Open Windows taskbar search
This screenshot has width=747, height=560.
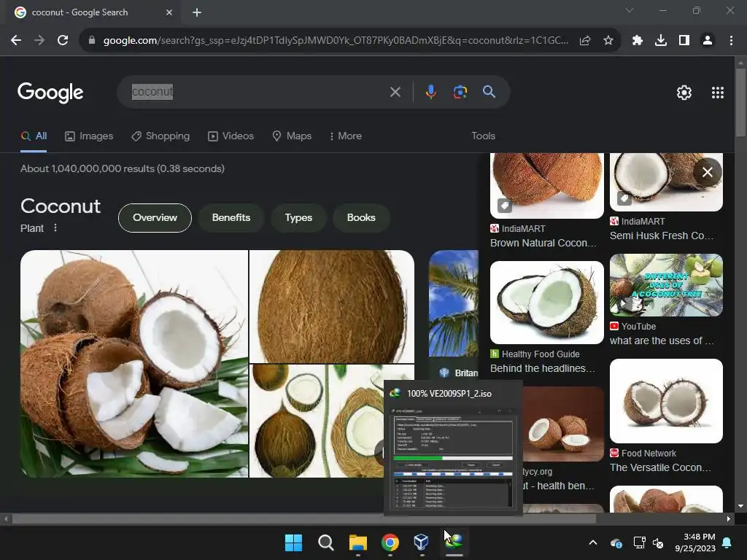[x=326, y=542]
